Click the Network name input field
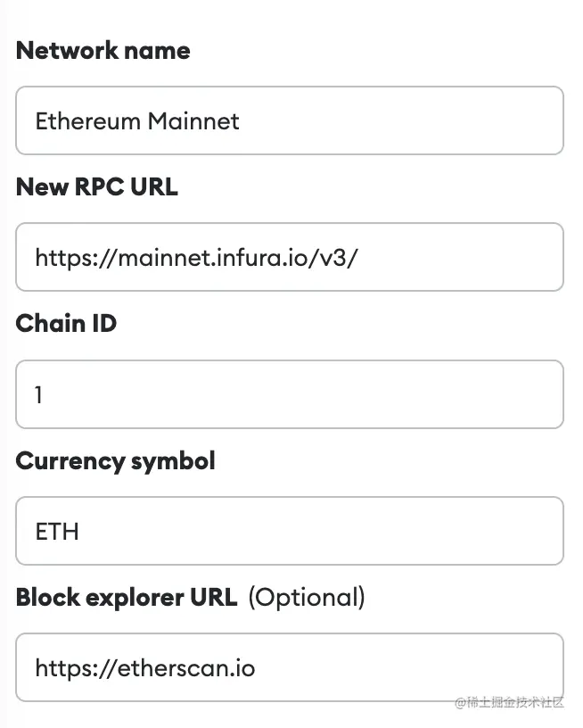 (x=290, y=120)
